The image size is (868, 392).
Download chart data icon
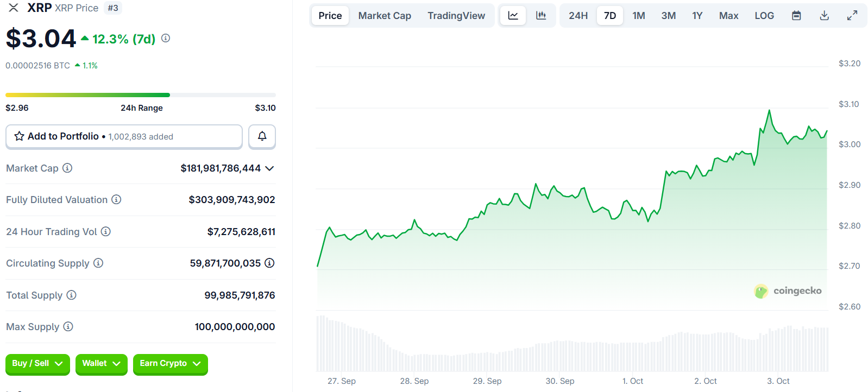(x=824, y=16)
